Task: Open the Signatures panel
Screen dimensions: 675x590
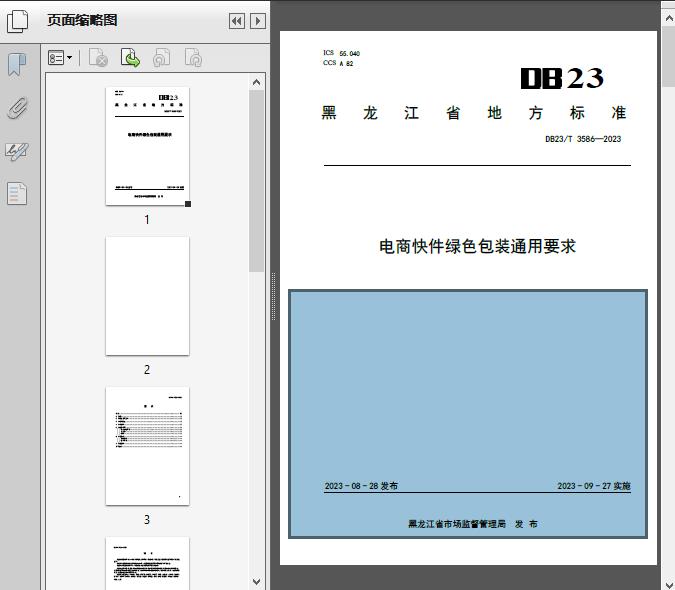Action: (x=17, y=151)
